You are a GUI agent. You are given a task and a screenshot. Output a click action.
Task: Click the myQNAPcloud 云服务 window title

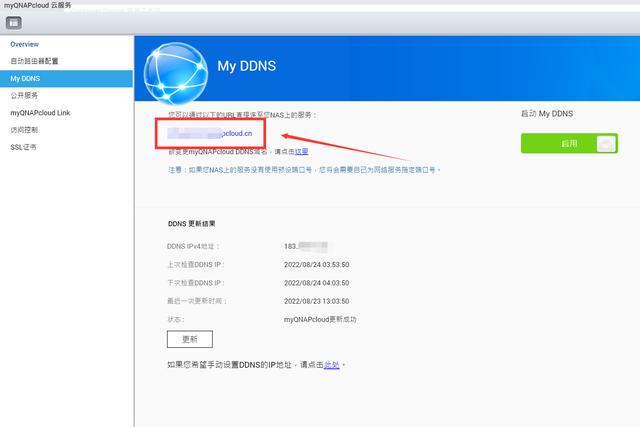(x=38, y=5)
